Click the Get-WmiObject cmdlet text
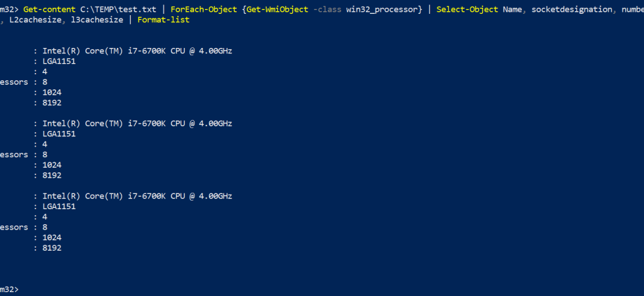The width and height of the screenshot is (644, 296). click(277, 9)
